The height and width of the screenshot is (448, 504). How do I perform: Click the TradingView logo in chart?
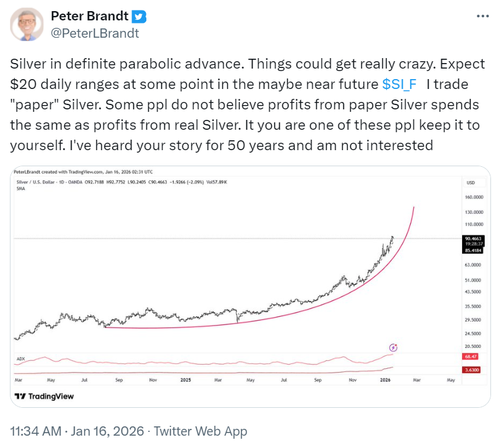[x=44, y=396]
